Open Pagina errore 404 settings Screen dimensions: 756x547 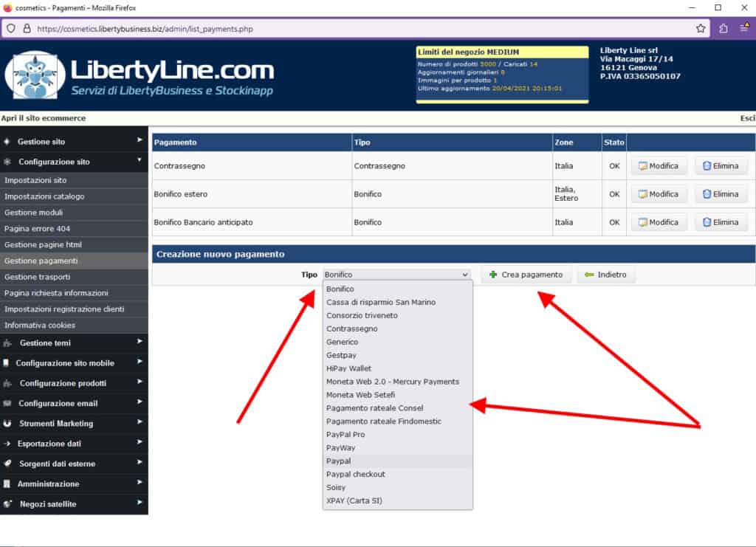click(x=75, y=228)
